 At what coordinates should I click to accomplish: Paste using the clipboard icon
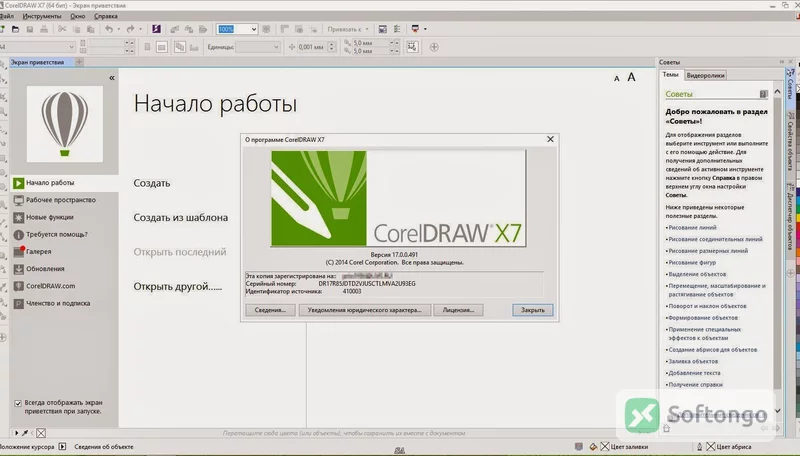click(x=91, y=29)
